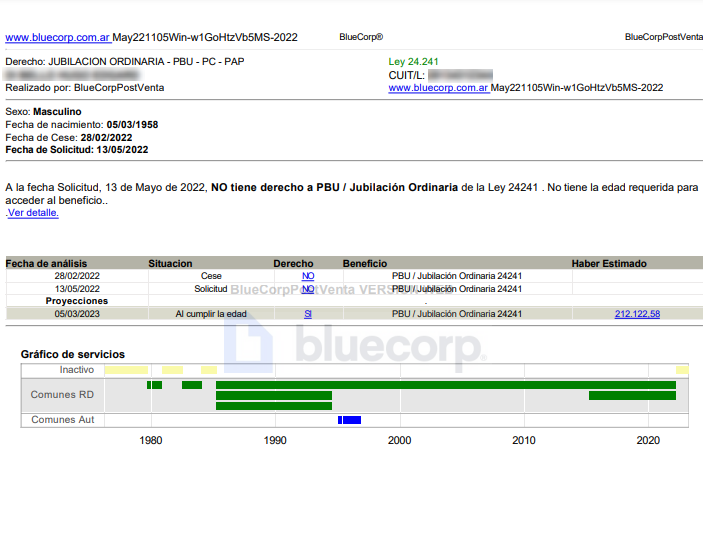
Task: Click the 'Inactivo' chart row label
Action: [x=77, y=369]
